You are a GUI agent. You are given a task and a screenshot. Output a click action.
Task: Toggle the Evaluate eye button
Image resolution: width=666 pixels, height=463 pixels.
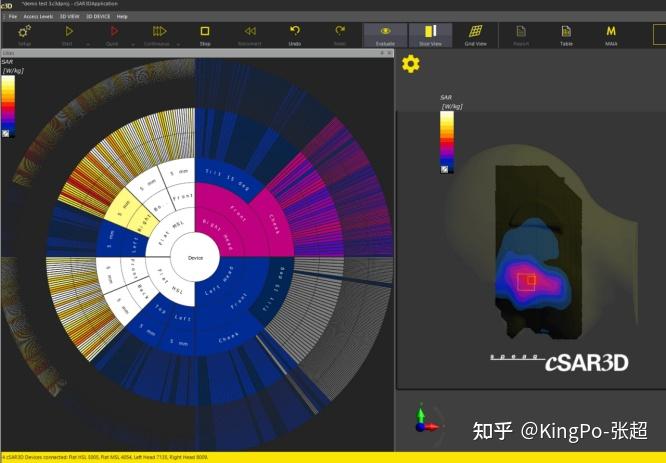[x=385, y=34]
